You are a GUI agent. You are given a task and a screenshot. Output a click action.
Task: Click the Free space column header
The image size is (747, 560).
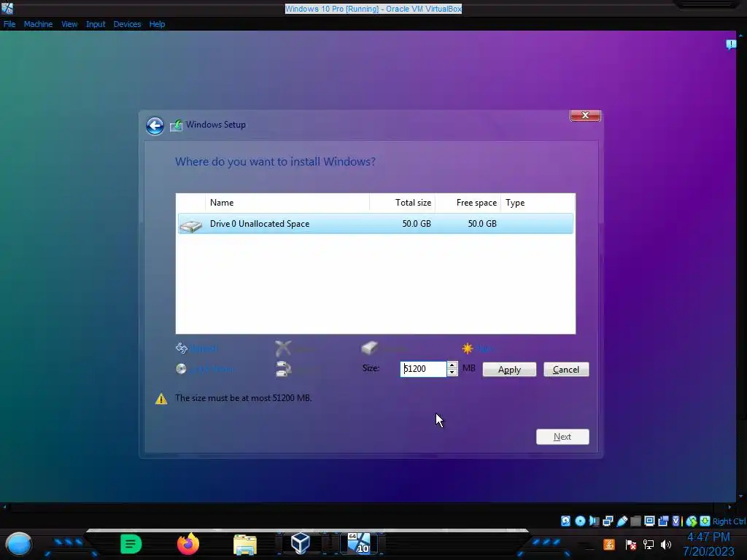[x=468, y=203]
